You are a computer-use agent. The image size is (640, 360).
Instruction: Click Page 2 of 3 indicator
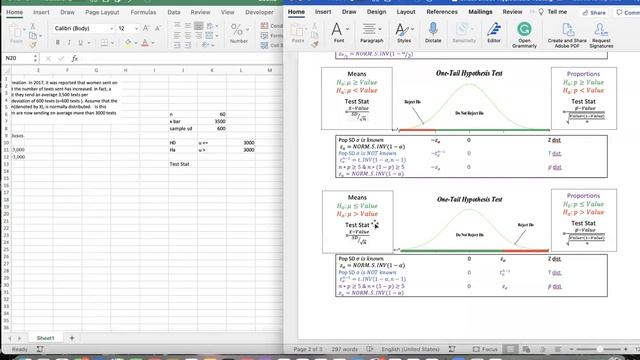pyautogui.click(x=308, y=349)
